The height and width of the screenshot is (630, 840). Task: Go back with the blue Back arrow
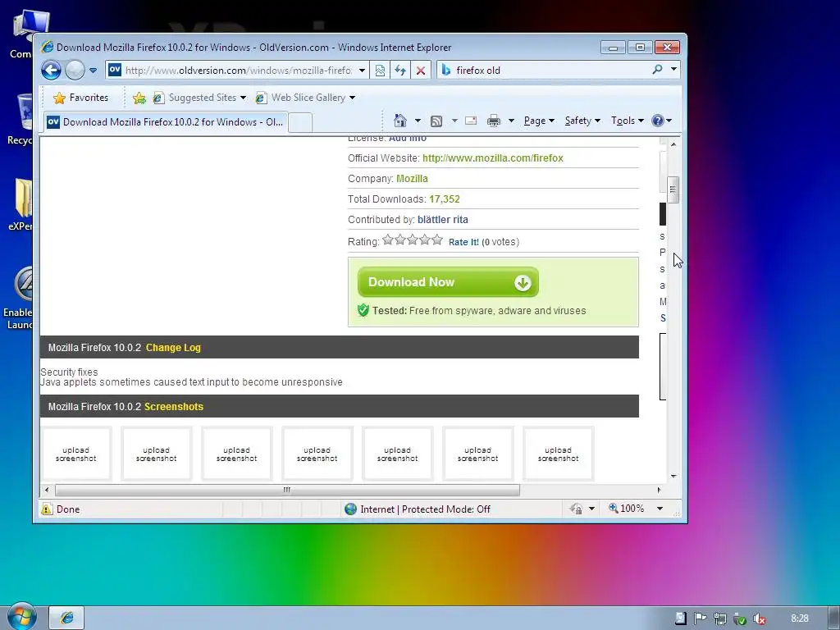pyautogui.click(x=52, y=71)
